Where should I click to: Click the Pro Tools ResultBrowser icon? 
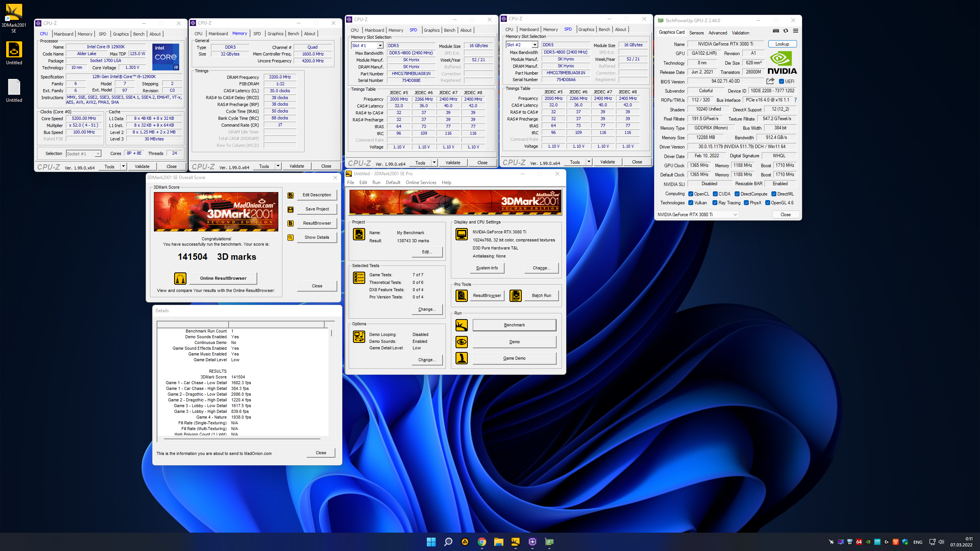(462, 295)
